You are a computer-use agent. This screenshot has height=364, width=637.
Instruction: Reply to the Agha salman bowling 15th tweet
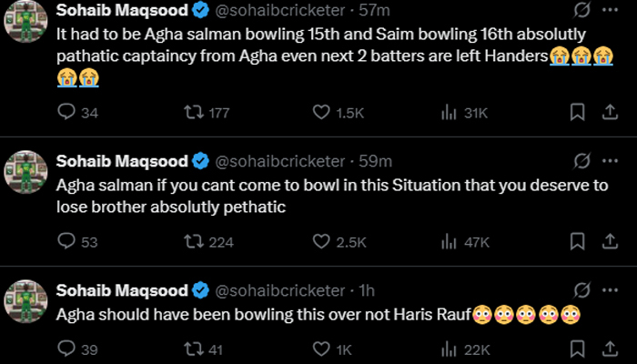click(x=66, y=113)
